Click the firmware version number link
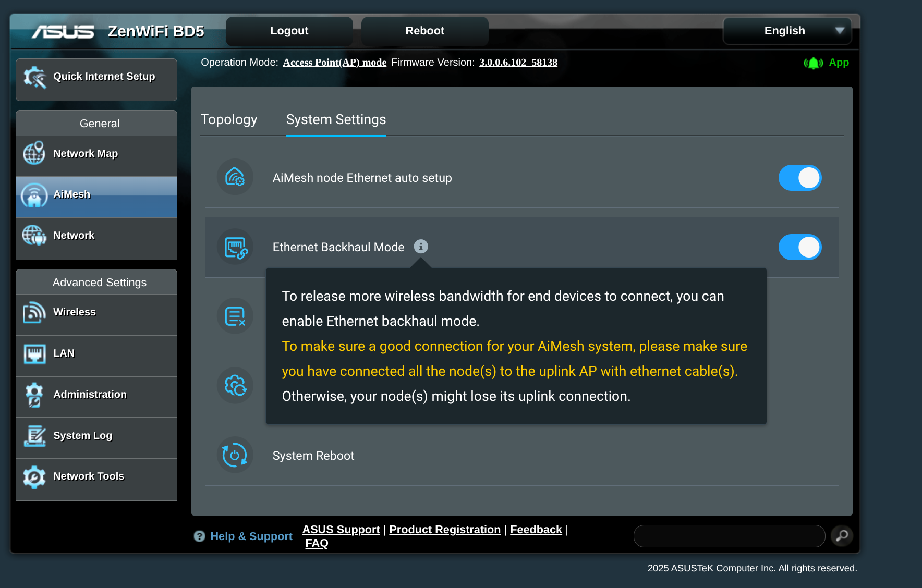This screenshot has height=588, width=922. [518, 63]
